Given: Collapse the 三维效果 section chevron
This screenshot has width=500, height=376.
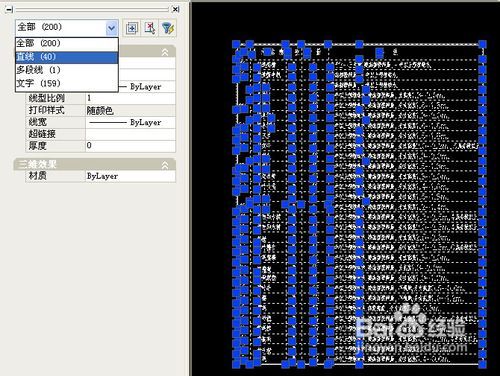Looking at the screenshot, I should (165, 165).
